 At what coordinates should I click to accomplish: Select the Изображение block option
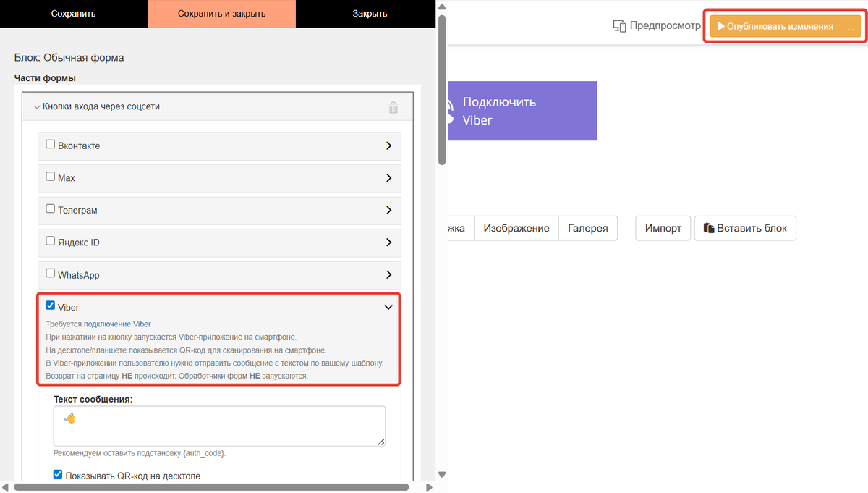point(516,228)
